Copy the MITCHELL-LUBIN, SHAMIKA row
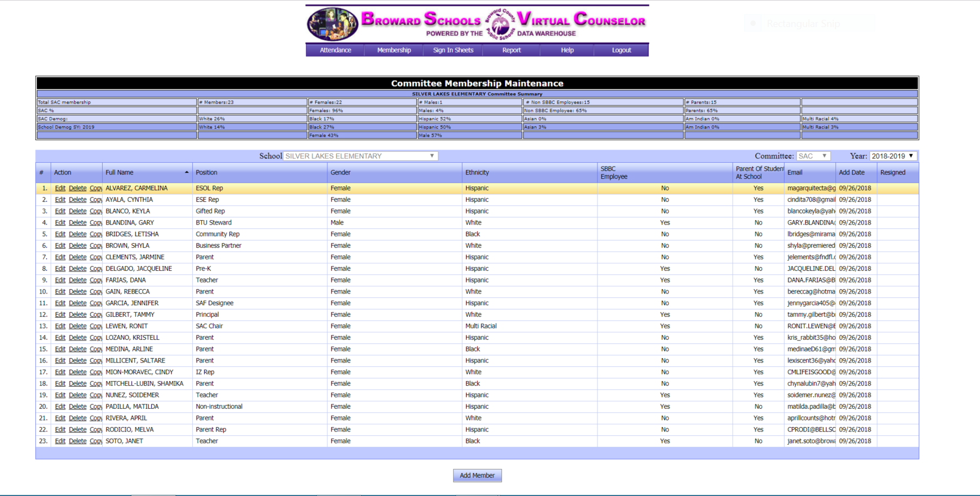The width and height of the screenshot is (980, 496). (x=96, y=383)
